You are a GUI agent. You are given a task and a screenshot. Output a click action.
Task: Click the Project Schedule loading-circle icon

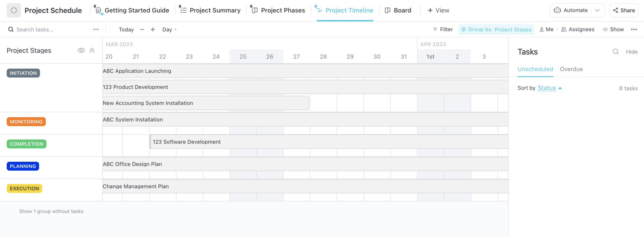click(14, 10)
